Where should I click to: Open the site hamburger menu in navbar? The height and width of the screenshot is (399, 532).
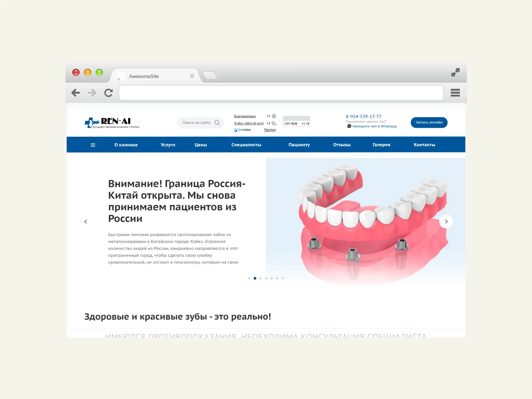(93, 145)
